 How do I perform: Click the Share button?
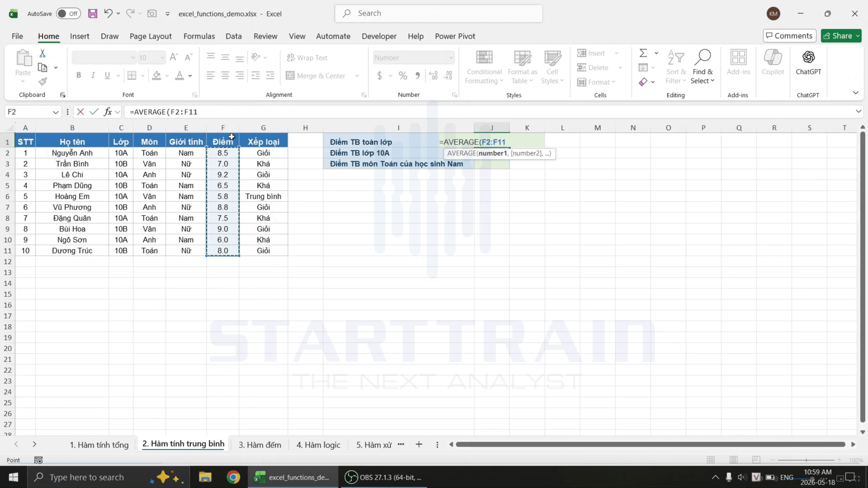point(841,36)
